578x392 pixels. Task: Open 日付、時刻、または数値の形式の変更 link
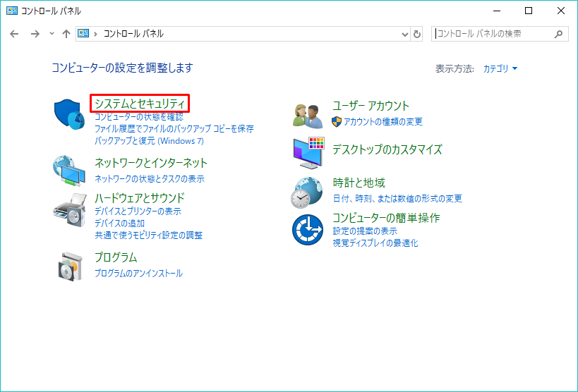tap(397, 199)
